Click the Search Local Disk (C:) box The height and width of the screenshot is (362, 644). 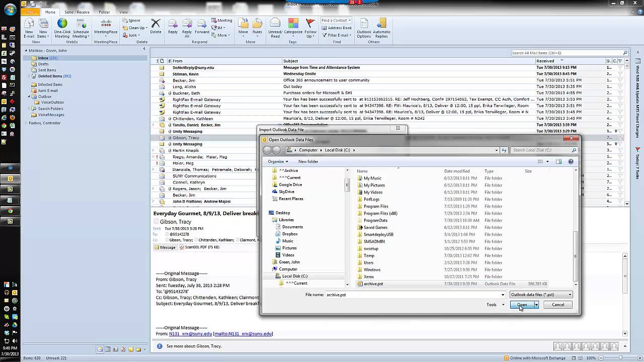tap(544, 150)
